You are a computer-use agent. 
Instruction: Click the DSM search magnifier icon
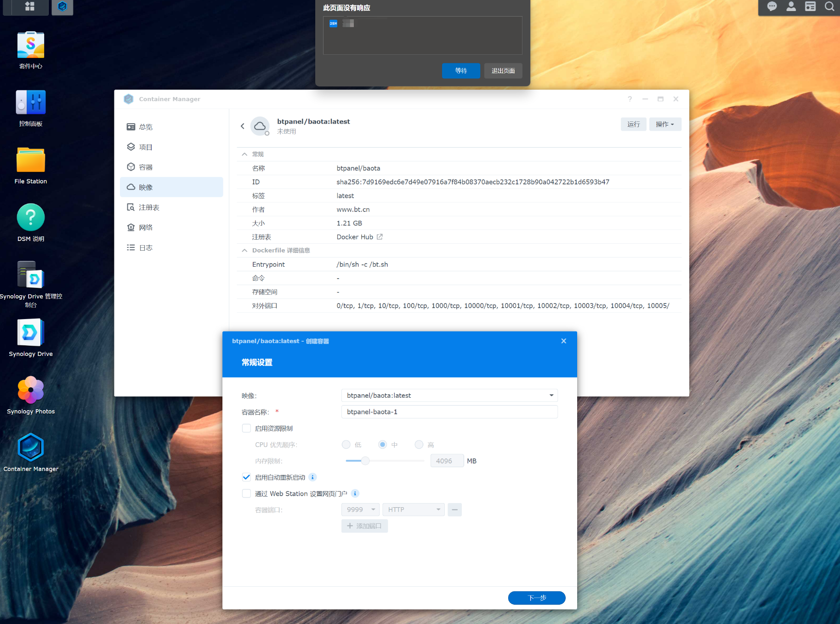point(829,6)
